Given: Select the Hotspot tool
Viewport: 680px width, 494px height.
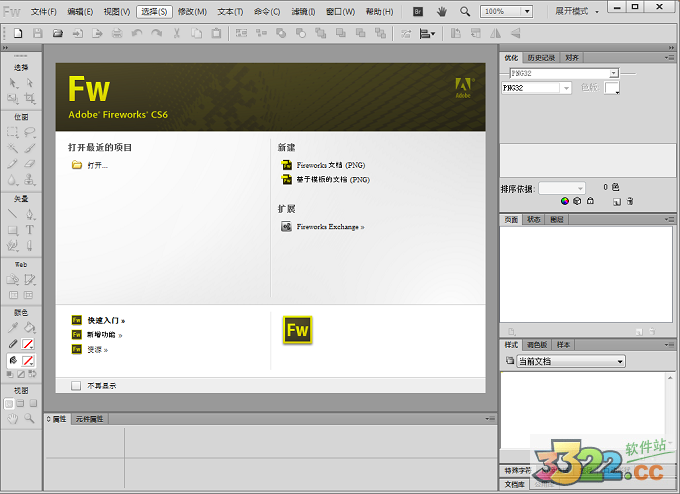Looking at the screenshot, I should click(13, 280).
